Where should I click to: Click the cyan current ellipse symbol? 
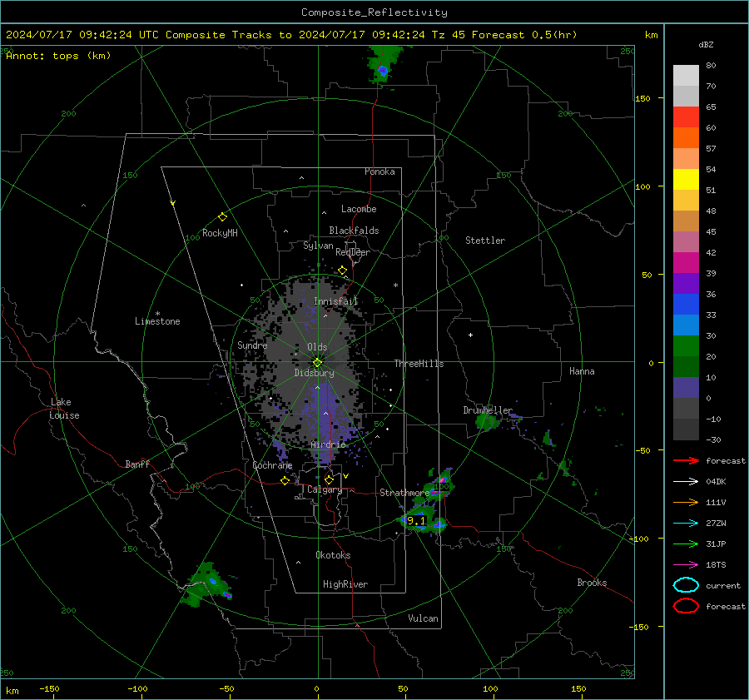[x=686, y=585]
